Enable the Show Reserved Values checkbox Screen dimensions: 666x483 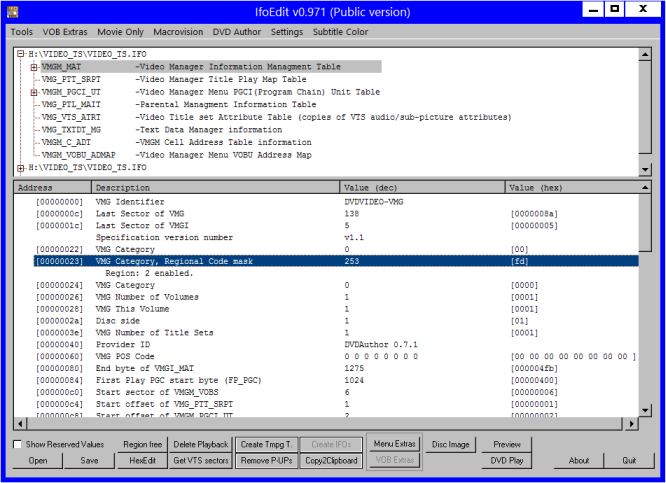(17, 444)
